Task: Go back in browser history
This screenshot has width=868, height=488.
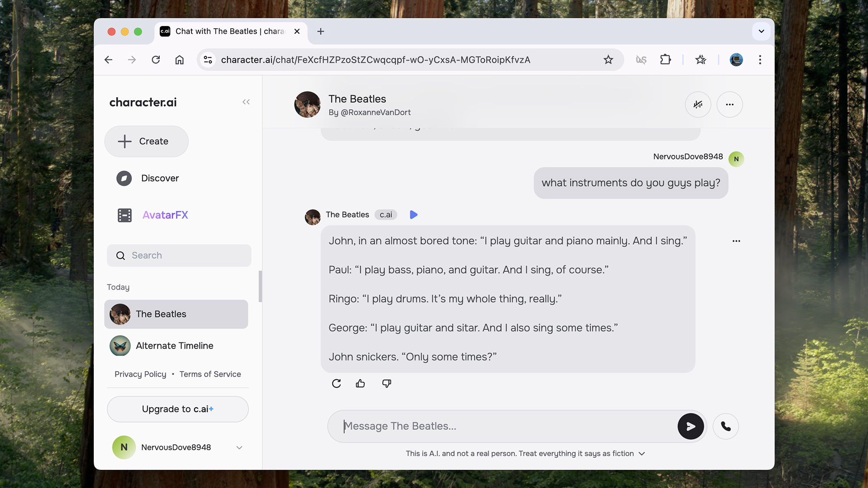Action: coord(108,60)
